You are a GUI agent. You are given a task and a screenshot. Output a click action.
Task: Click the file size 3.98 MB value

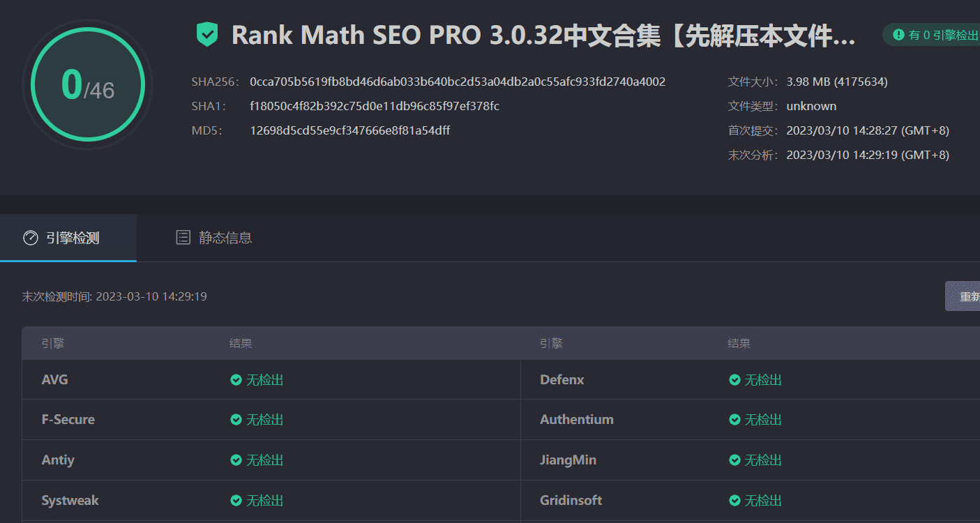pos(837,82)
